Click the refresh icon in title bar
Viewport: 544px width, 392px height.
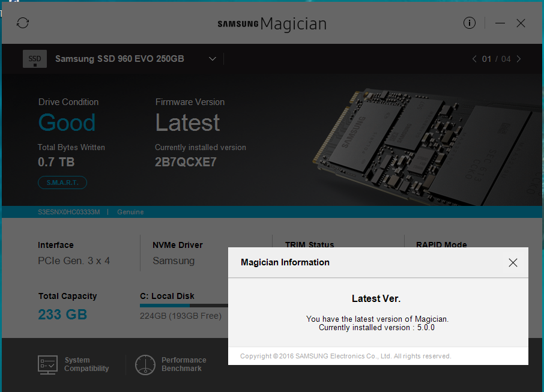click(23, 23)
